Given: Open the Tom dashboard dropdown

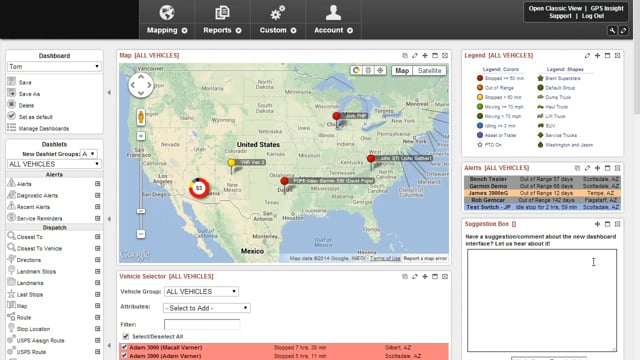Looking at the screenshot, I should tap(54, 67).
